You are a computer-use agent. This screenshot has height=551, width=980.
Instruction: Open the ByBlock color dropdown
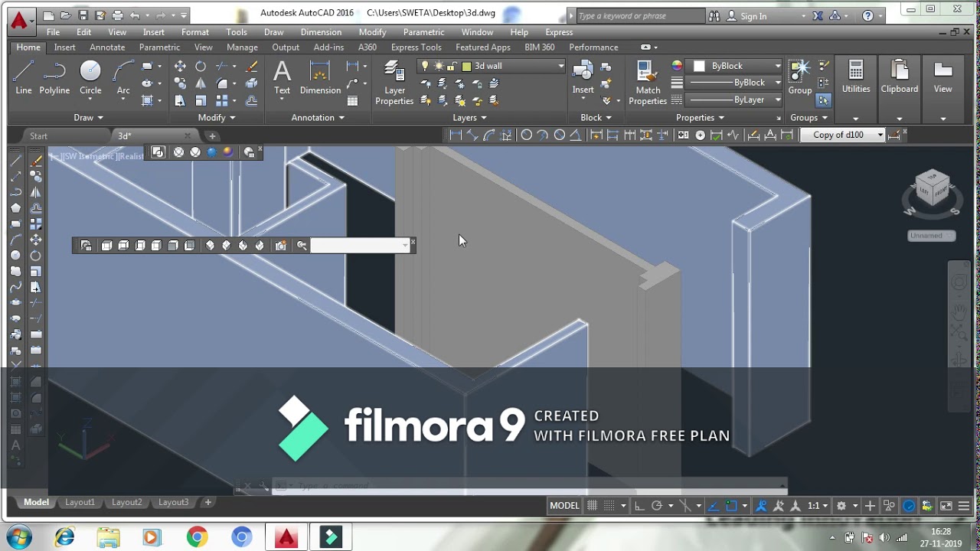(777, 66)
